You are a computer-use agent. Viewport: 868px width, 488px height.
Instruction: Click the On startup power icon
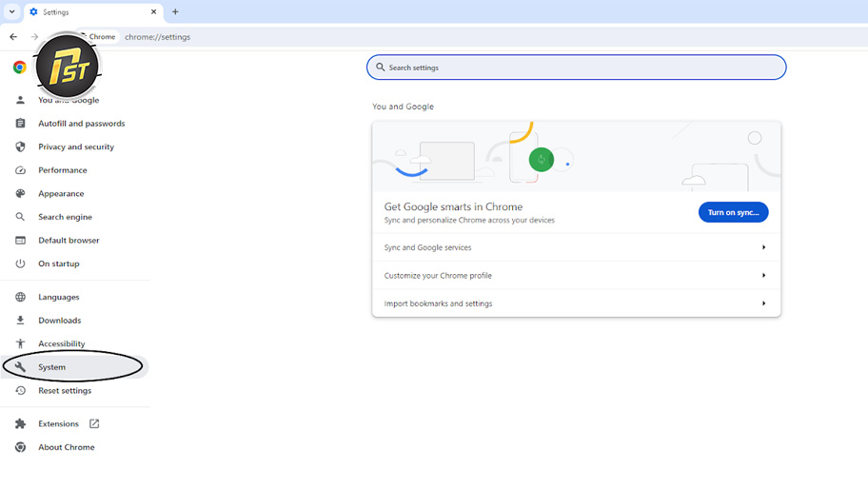(21, 264)
